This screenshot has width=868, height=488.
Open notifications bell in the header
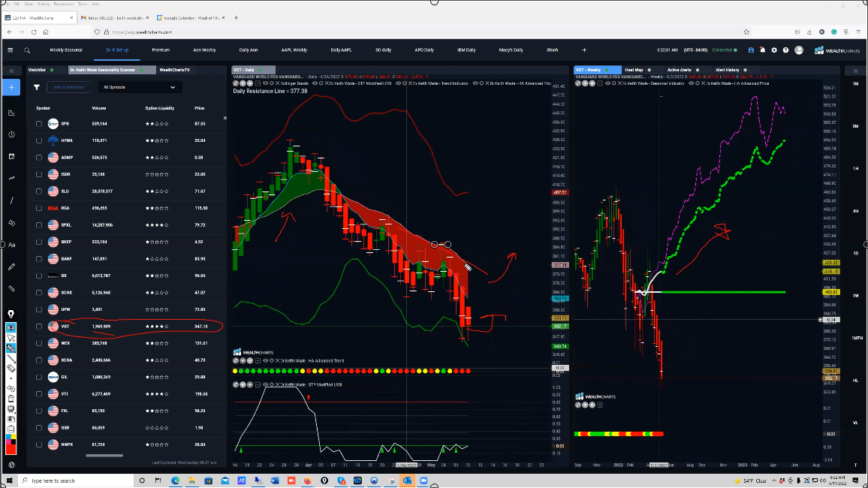point(762,50)
